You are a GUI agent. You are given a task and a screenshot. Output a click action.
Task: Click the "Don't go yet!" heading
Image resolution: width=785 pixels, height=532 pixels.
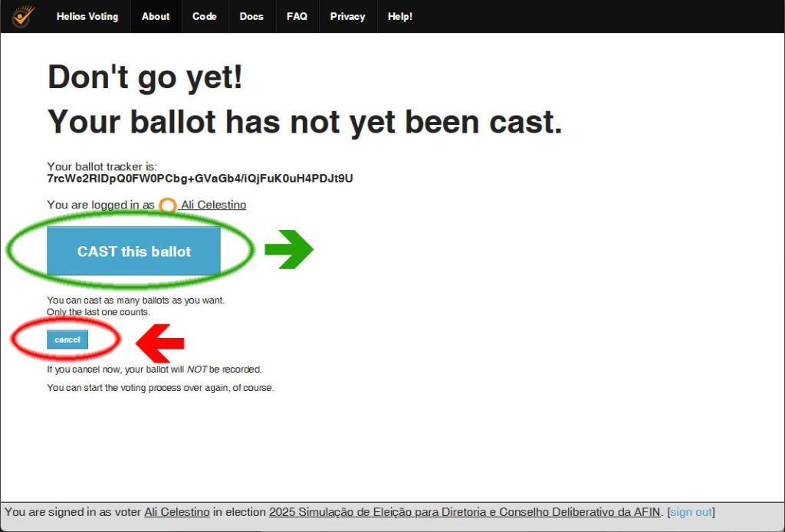click(145, 77)
